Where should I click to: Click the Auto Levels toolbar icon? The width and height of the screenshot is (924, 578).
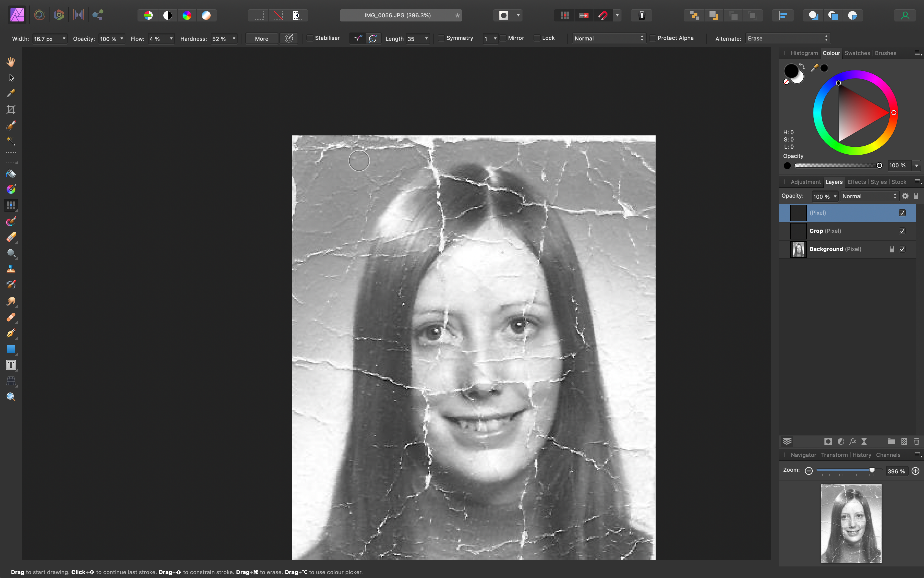click(x=148, y=15)
